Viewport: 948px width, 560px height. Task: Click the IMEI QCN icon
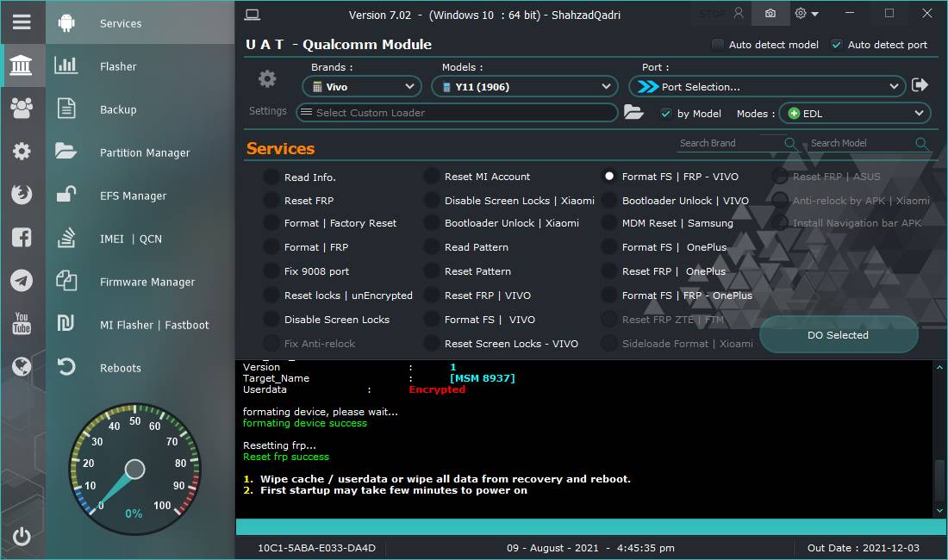[x=65, y=238]
